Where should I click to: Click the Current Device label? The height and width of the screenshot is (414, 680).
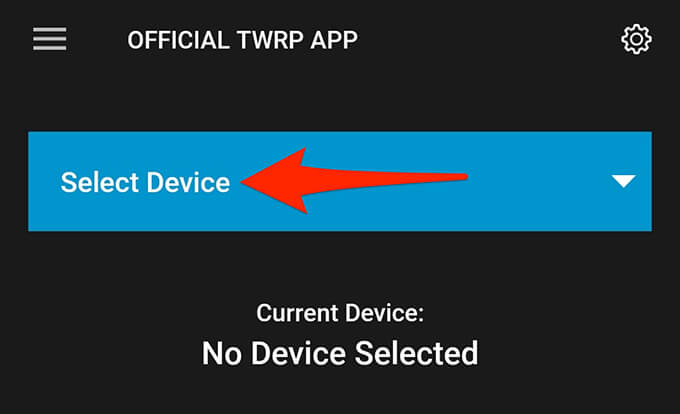point(340,313)
